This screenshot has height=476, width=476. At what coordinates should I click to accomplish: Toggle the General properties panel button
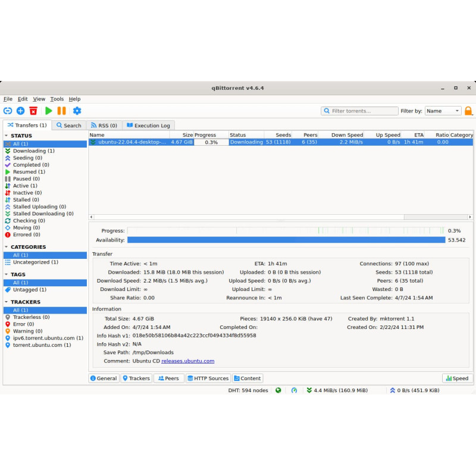104,378
